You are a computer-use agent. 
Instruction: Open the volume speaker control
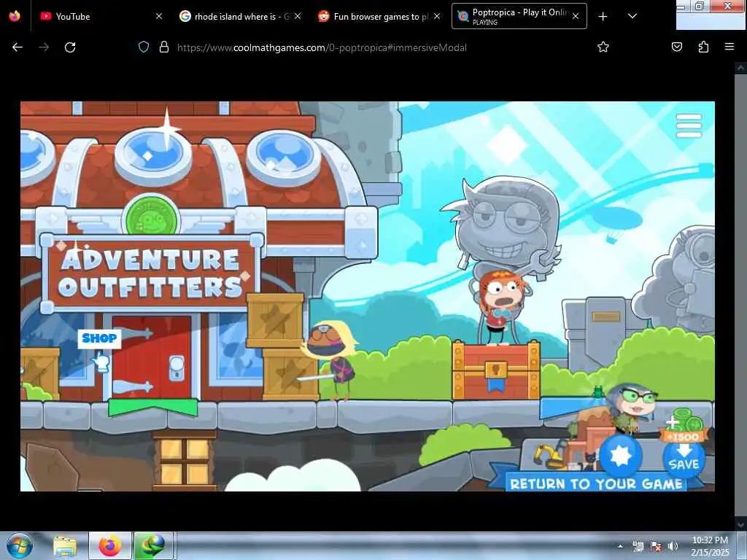coord(673,546)
